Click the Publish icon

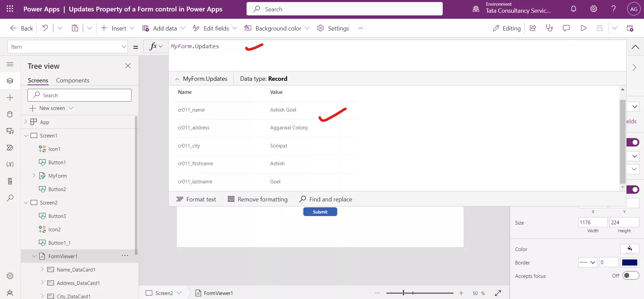pyautogui.click(x=630, y=28)
